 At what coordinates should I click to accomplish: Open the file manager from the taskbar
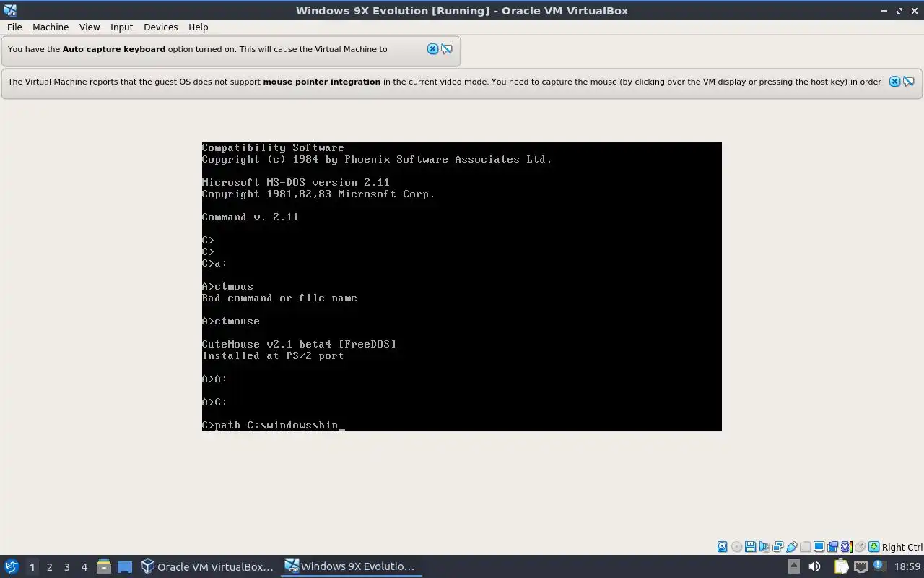(103, 566)
